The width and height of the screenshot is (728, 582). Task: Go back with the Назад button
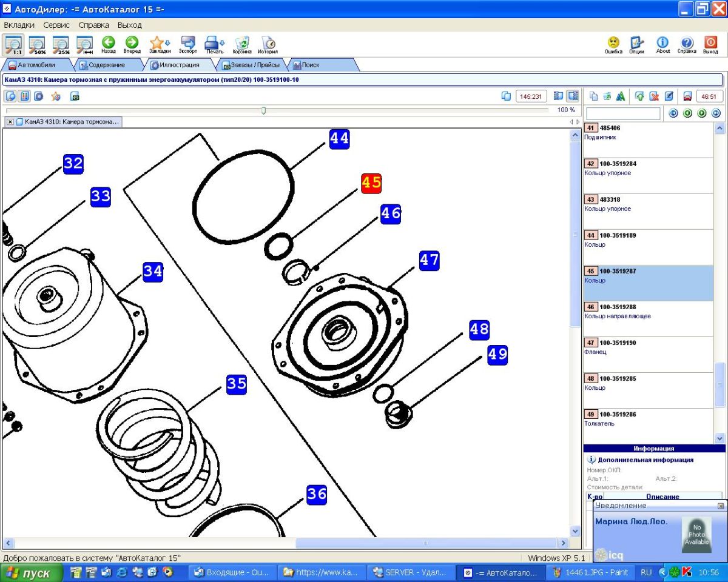[x=109, y=44]
